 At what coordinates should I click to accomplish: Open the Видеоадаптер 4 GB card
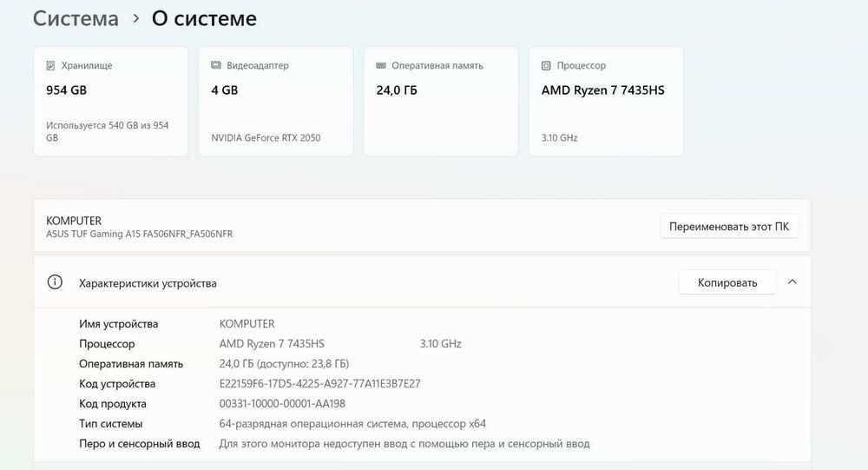[x=276, y=101]
